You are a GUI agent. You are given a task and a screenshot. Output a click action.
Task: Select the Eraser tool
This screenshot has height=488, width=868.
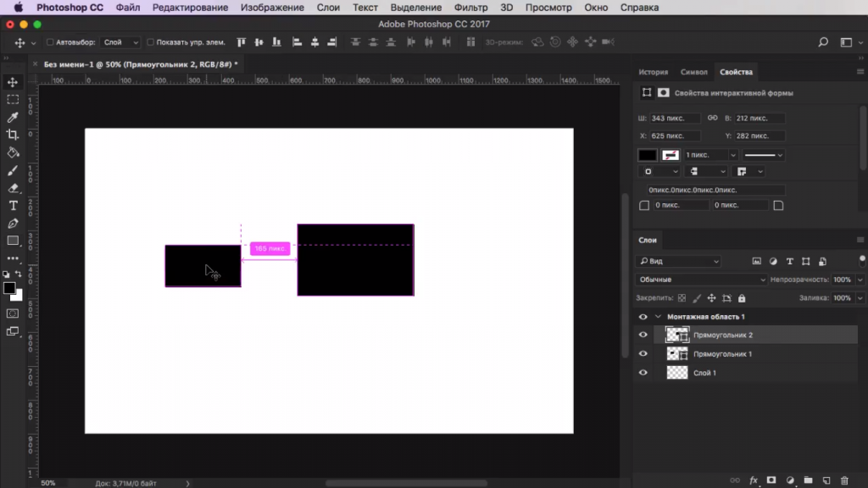(x=13, y=188)
